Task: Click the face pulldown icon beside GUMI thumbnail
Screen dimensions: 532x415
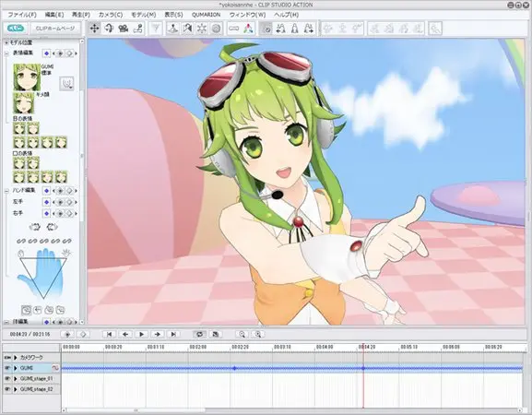Action: (x=66, y=84)
